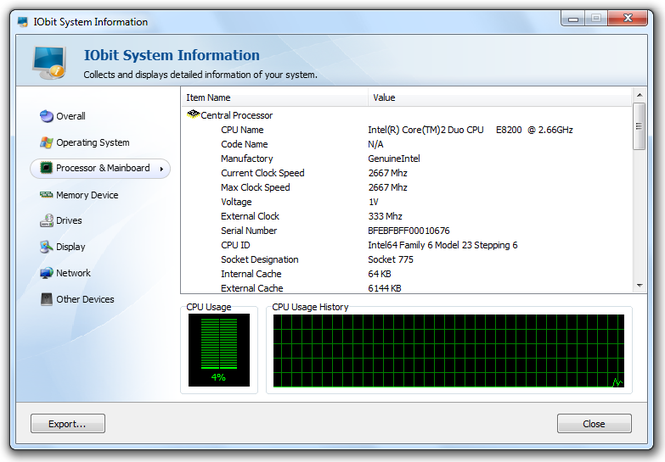
Task: Click the IObit title bar app icon
Action: 22,22
